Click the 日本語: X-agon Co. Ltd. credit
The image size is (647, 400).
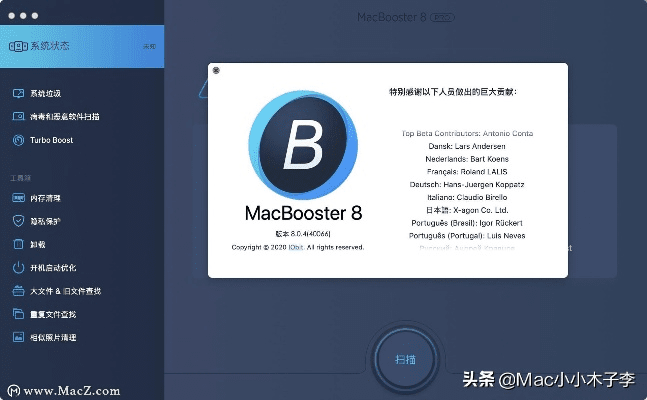(x=467, y=210)
